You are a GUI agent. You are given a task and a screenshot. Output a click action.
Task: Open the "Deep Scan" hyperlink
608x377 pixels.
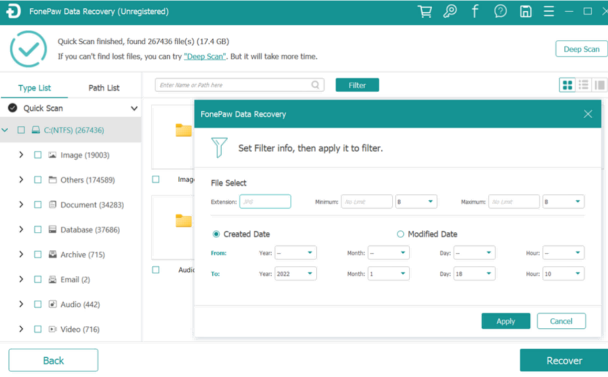click(205, 56)
